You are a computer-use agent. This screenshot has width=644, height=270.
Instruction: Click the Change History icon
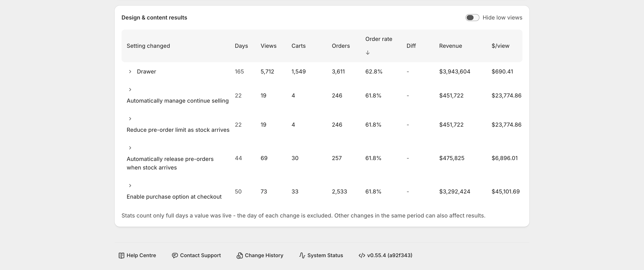[x=240, y=255]
